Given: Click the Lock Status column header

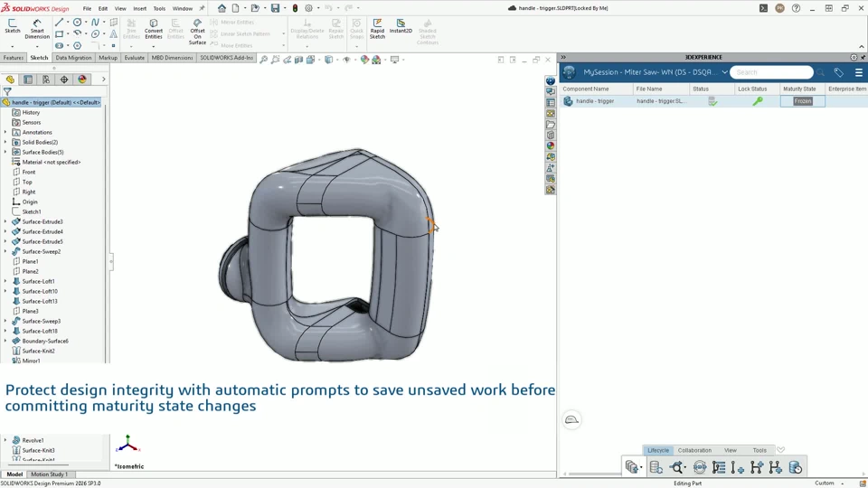Looking at the screenshot, I should (x=752, y=89).
